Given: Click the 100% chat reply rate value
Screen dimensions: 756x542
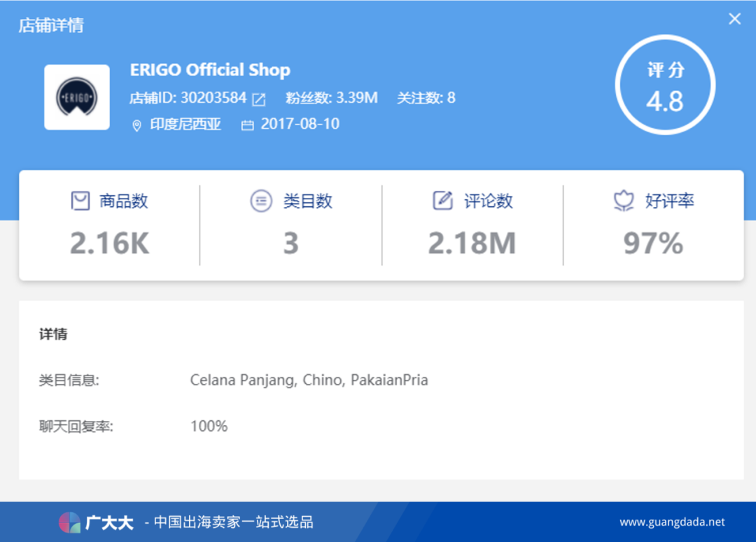Looking at the screenshot, I should point(209,427).
